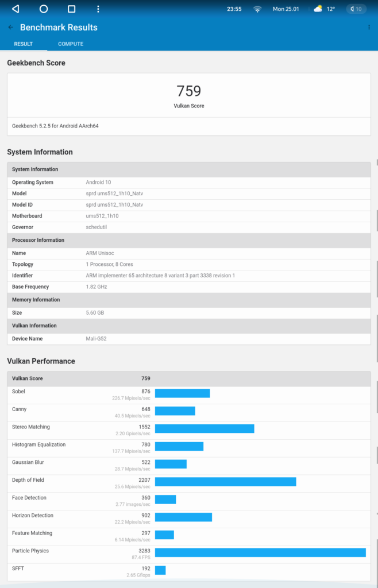The height and width of the screenshot is (588, 378).
Task: Open recent apps with square button
Action: pyautogui.click(x=71, y=9)
